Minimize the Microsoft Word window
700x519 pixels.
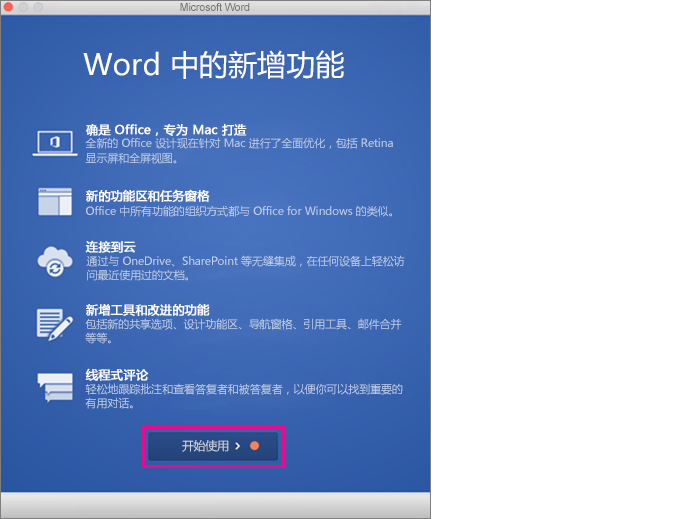tap(24, 7)
